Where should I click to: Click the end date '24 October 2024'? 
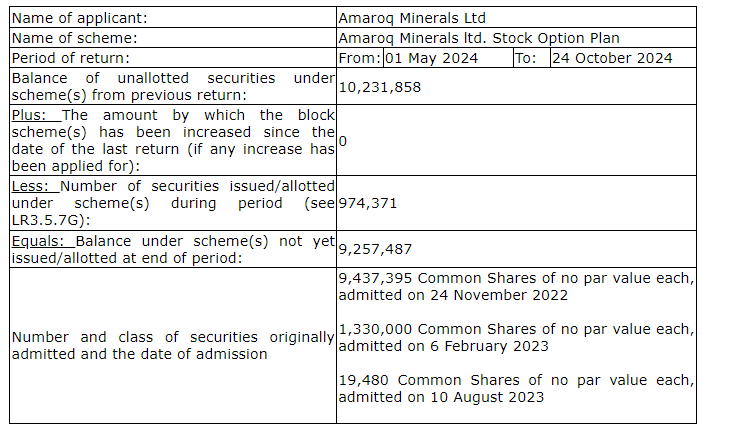(x=611, y=58)
